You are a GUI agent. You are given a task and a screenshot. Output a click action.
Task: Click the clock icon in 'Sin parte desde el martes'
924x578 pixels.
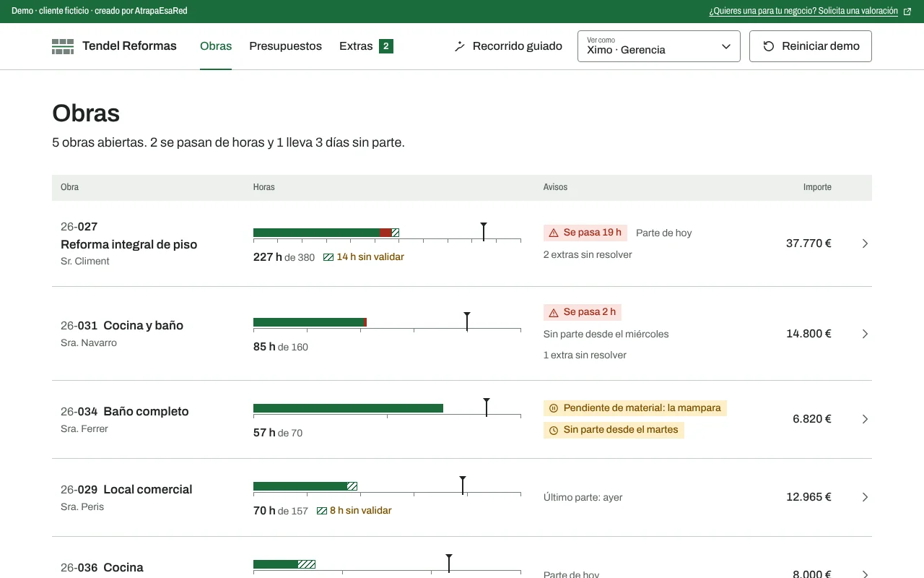554,430
